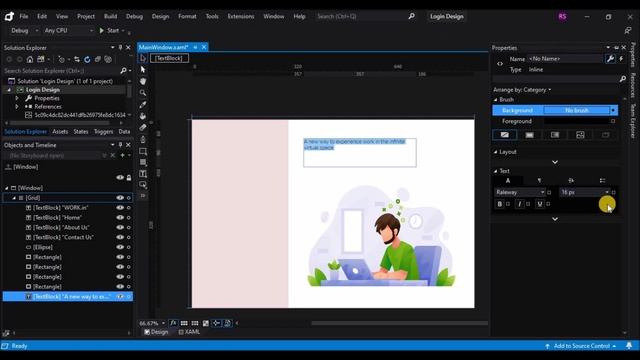Open the 66.67% zoom level dropdown
The height and width of the screenshot is (360, 640).
(x=152, y=323)
